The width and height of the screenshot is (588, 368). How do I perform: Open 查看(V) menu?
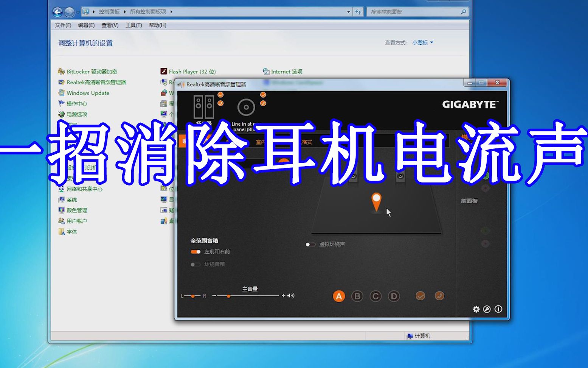tap(110, 25)
